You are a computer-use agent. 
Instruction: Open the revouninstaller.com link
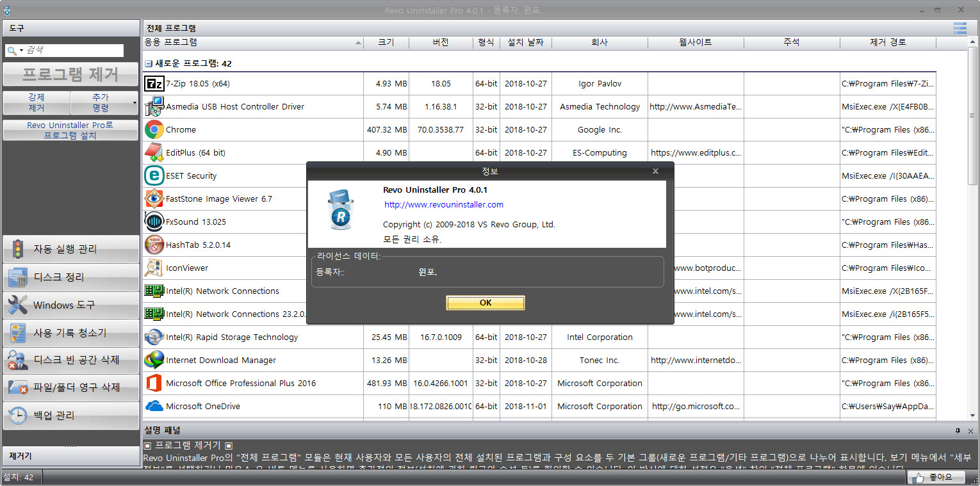pos(444,205)
